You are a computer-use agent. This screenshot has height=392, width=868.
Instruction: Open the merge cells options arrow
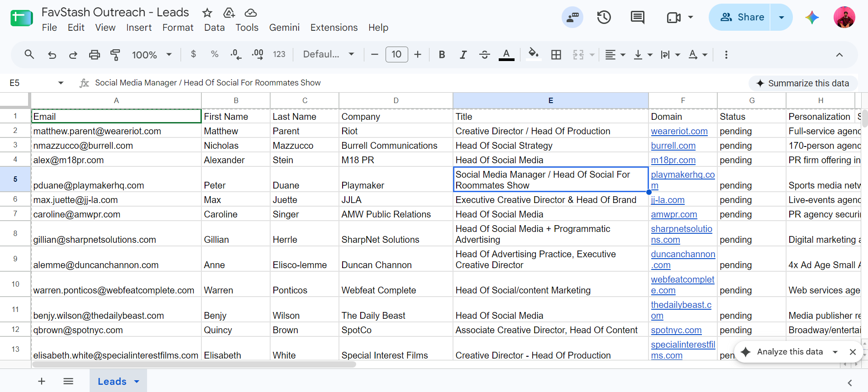(592, 55)
